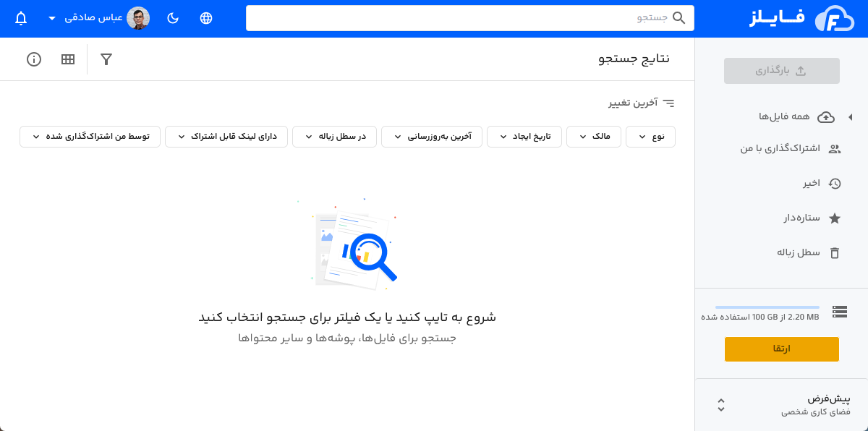
Task: Switch to grid view layout
Action: (x=68, y=59)
